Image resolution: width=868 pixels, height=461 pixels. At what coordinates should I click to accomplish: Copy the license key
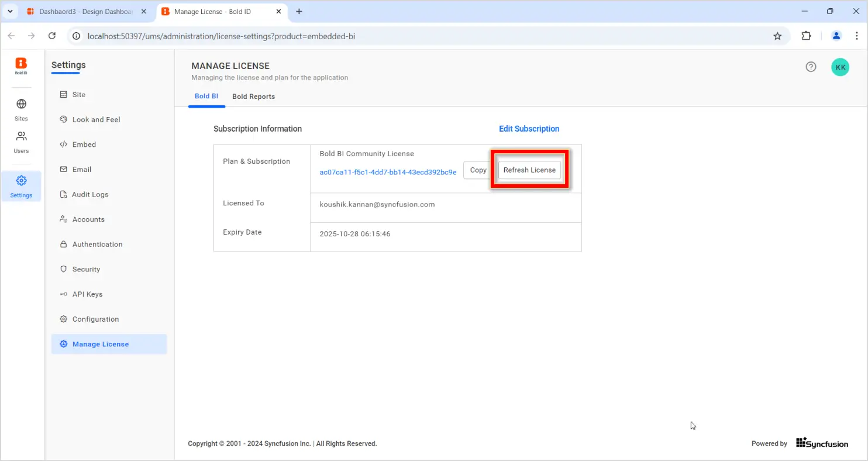(x=477, y=170)
